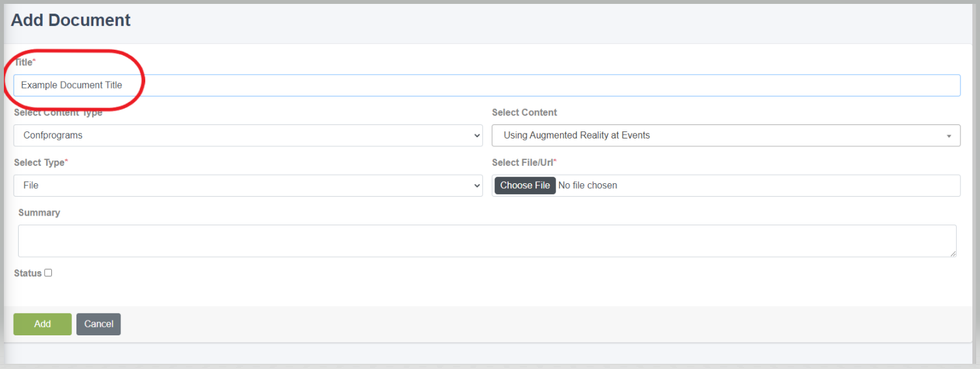The image size is (980, 369).
Task: Click the Choose File button
Action: 525,186
